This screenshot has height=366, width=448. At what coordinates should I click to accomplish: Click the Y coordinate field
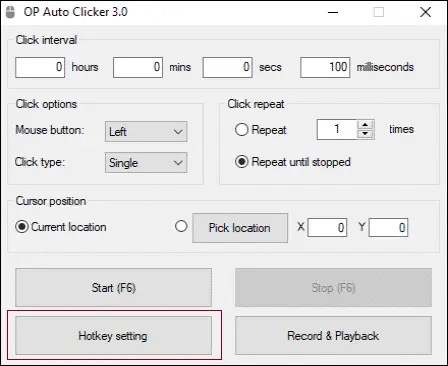388,228
